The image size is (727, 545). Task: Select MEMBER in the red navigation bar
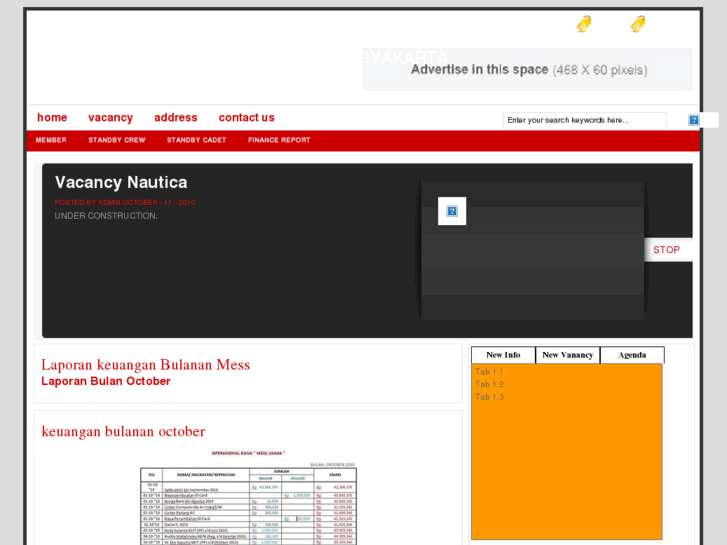[x=51, y=140]
